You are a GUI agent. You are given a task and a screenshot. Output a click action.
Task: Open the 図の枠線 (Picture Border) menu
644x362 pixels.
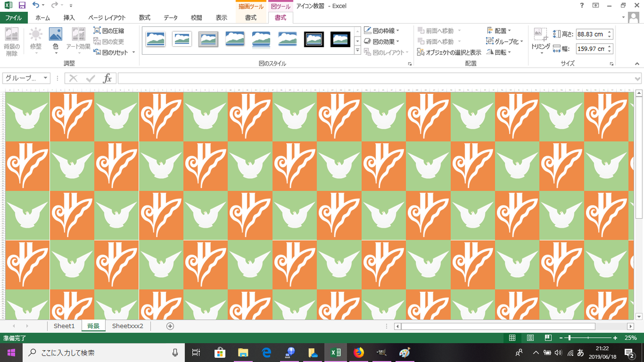pyautogui.click(x=382, y=31)
